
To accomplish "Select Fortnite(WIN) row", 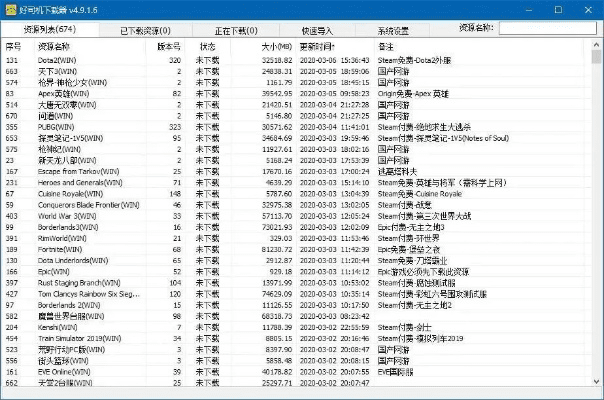I will [297, 250].
